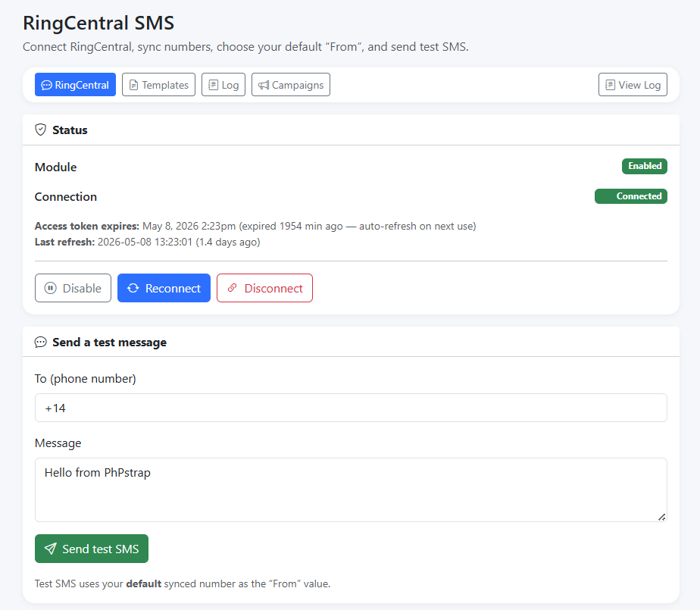Go to the Campaigns tab
Screen dimensions: 700x610
pos(291,84)
